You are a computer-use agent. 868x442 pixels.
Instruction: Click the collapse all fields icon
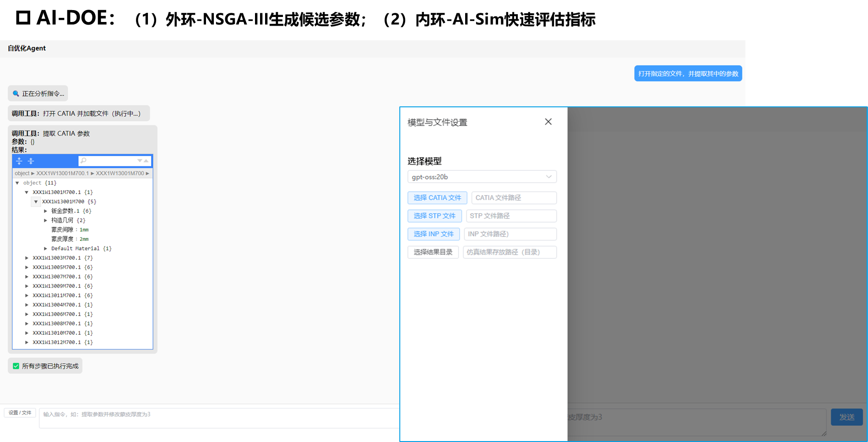pos(31,161)
